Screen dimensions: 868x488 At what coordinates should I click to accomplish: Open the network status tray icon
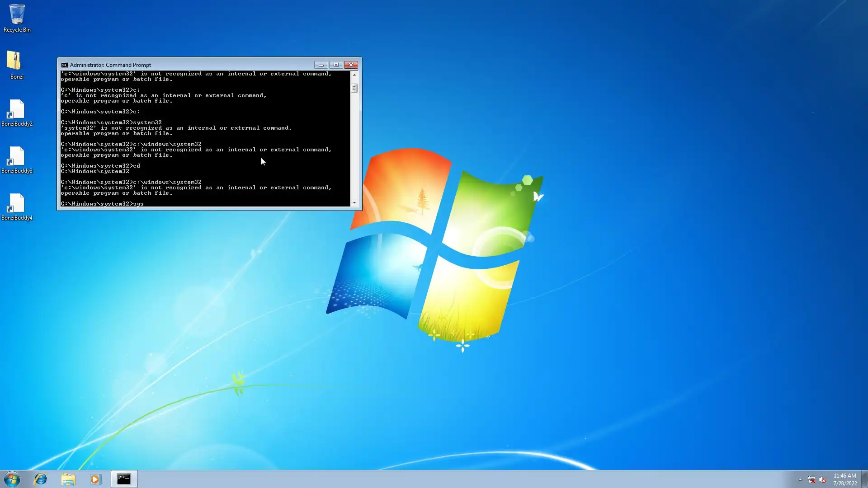[811, 479]
